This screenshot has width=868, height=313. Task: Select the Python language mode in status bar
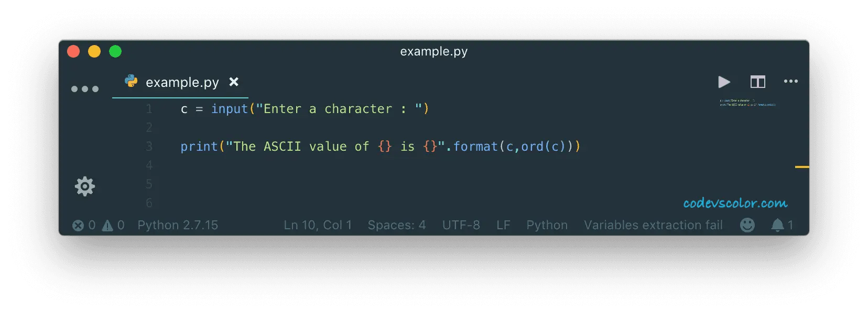(547, 225)
